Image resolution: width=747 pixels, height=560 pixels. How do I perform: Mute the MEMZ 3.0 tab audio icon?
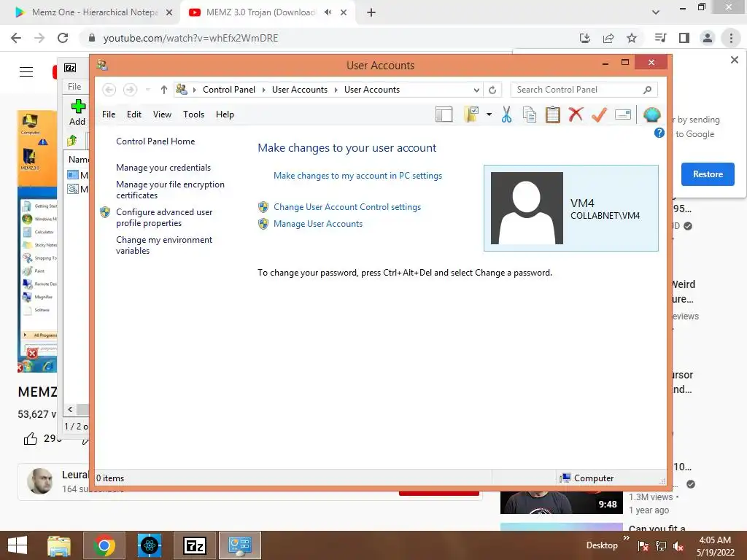point(328,12)
